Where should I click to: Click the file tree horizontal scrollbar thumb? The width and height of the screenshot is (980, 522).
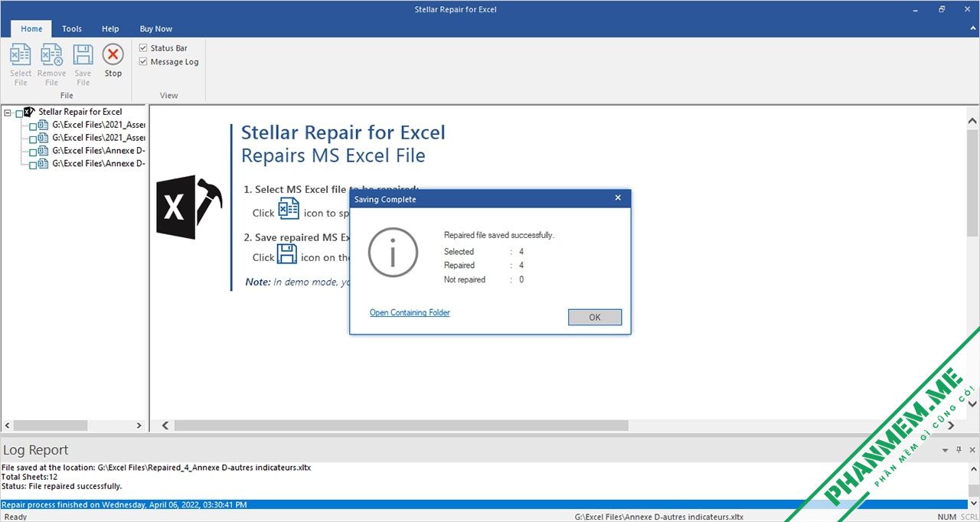(51, 426)
